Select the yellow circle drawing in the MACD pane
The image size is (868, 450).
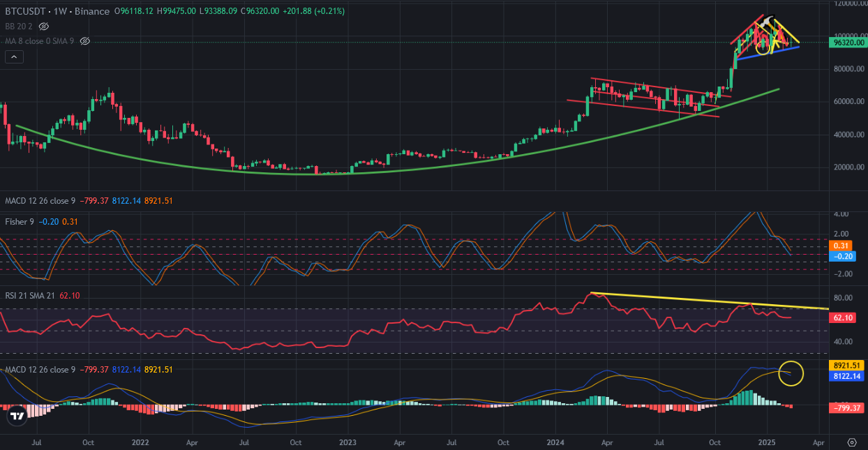point(792,373)
